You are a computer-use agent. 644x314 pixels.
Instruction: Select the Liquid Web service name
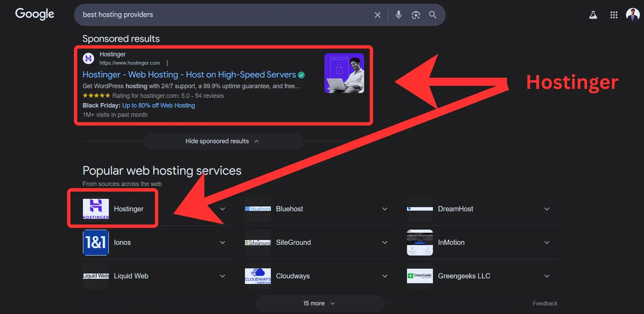[x=131, y=276]
